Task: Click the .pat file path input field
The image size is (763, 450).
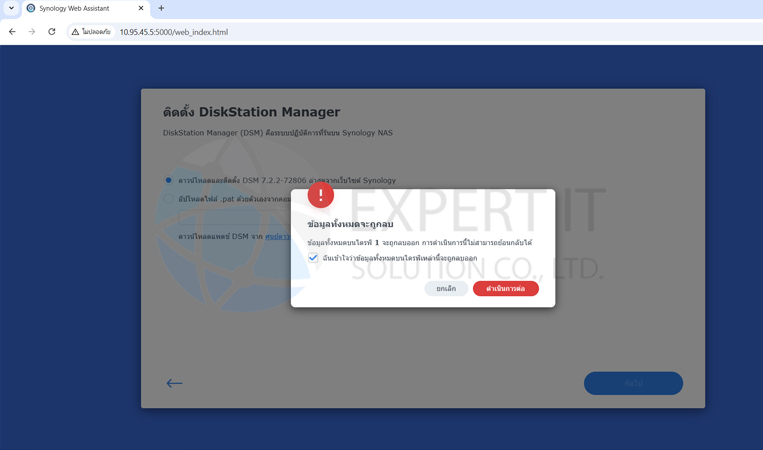Action: pos(235,217)
